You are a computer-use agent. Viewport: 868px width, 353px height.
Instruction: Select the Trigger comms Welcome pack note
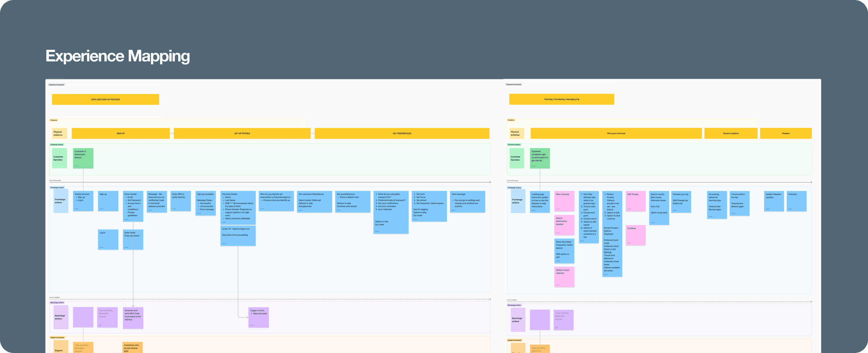(x=258, y=317)
